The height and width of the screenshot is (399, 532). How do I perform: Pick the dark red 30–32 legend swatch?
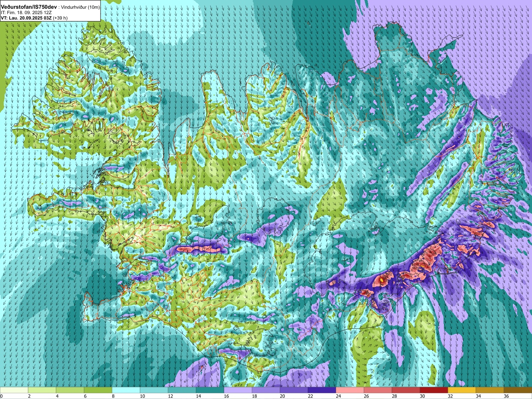pos(434,390)
